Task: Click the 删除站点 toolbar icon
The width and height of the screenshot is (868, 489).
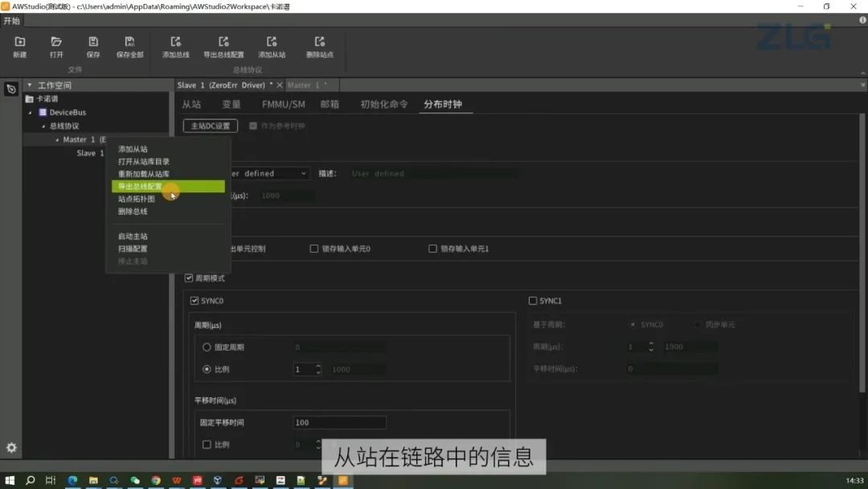Action: coord(319,42)
